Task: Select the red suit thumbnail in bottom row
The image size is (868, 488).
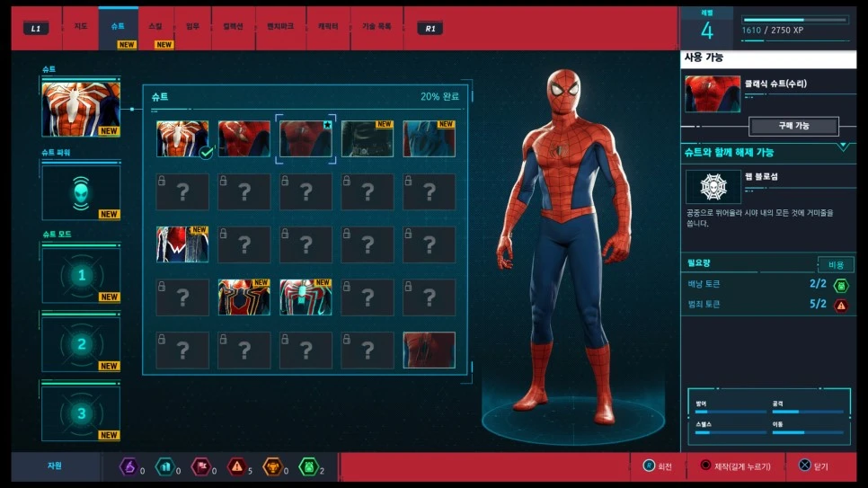Action: pyautogui.click(x=429, y=350)
